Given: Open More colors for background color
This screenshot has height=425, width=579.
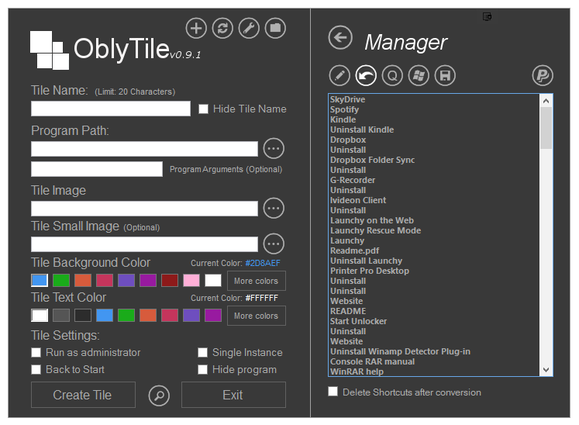Looking at the screenshot, I should (x=256, y=281).
